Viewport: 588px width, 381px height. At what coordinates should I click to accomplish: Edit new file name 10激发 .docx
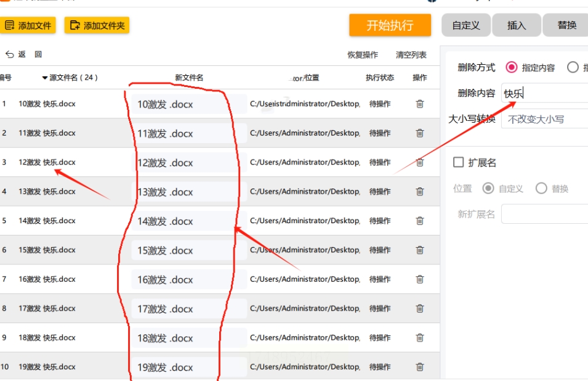click(x=189, y=104)
